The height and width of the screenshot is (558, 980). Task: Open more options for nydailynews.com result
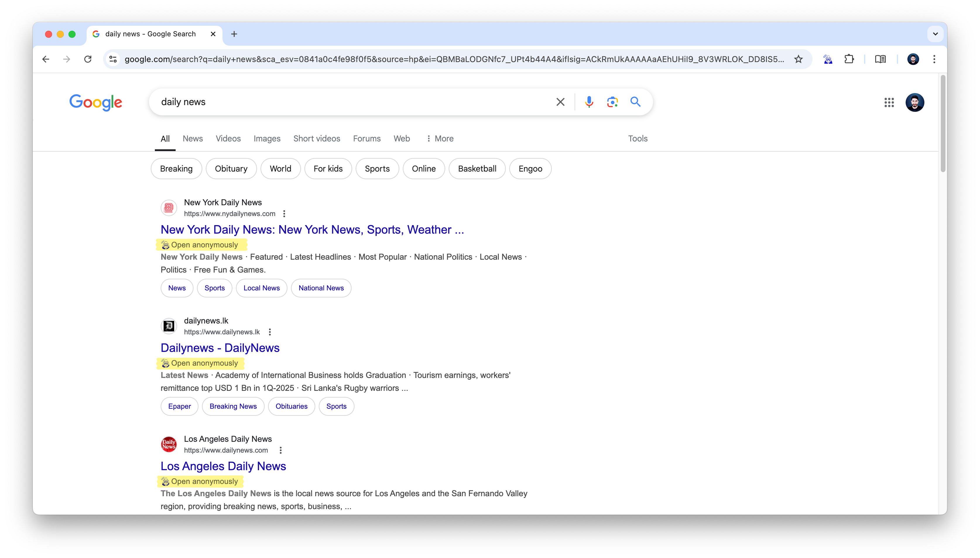pos(284,214)
